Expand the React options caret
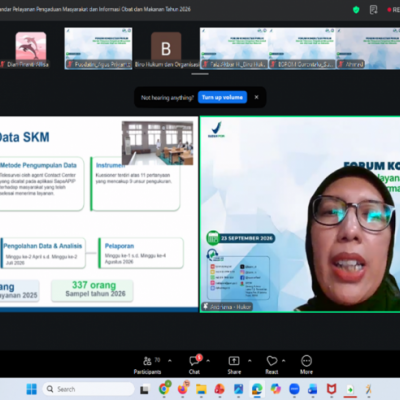 click(x=284, y=361)
